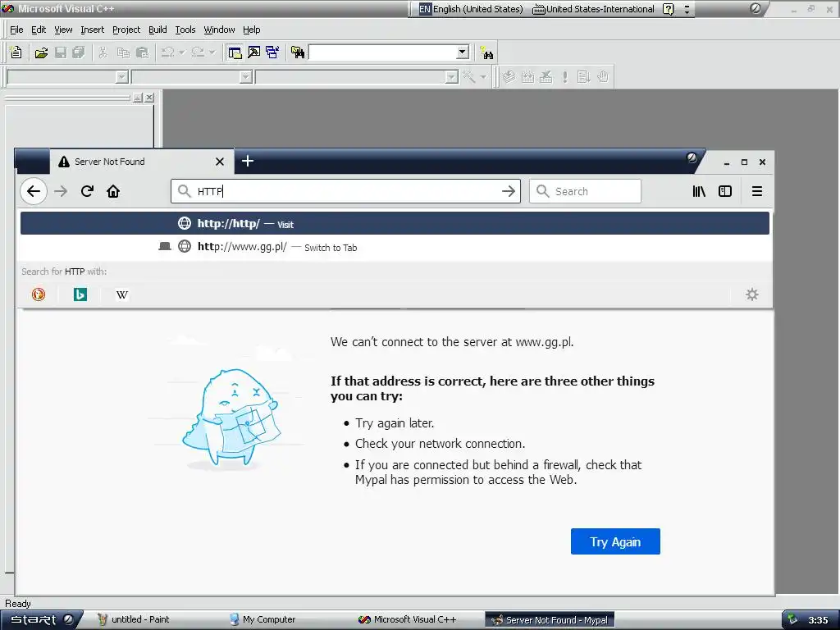This screenshot has height=630, width=840.
Task: Reload the current page
Action: pos(87,191)
